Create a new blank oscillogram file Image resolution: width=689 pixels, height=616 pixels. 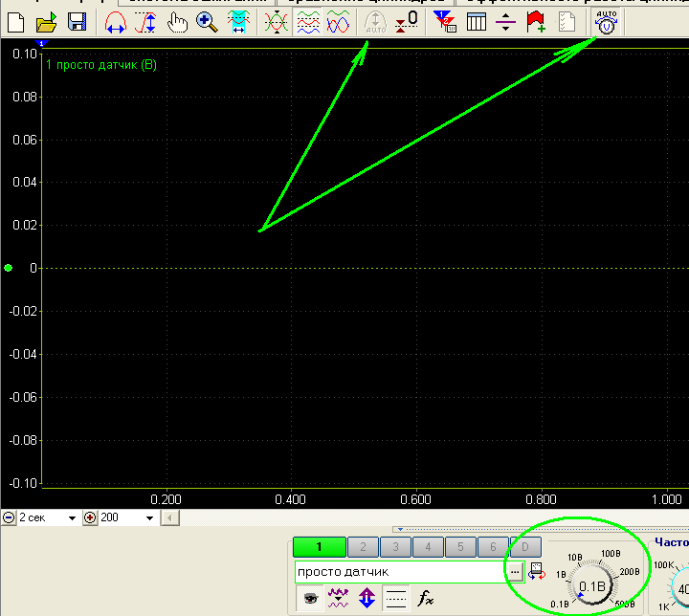click(x=16, y=22)
